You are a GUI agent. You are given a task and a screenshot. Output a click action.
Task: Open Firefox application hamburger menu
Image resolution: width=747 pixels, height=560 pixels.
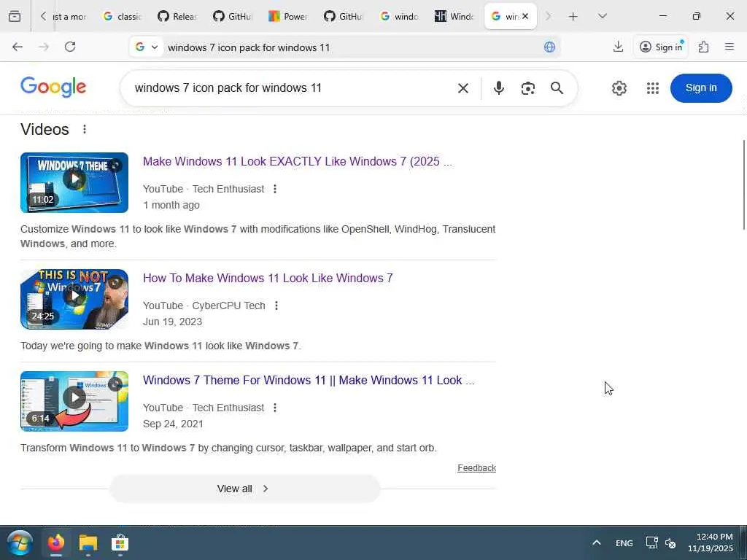point(729,47)
